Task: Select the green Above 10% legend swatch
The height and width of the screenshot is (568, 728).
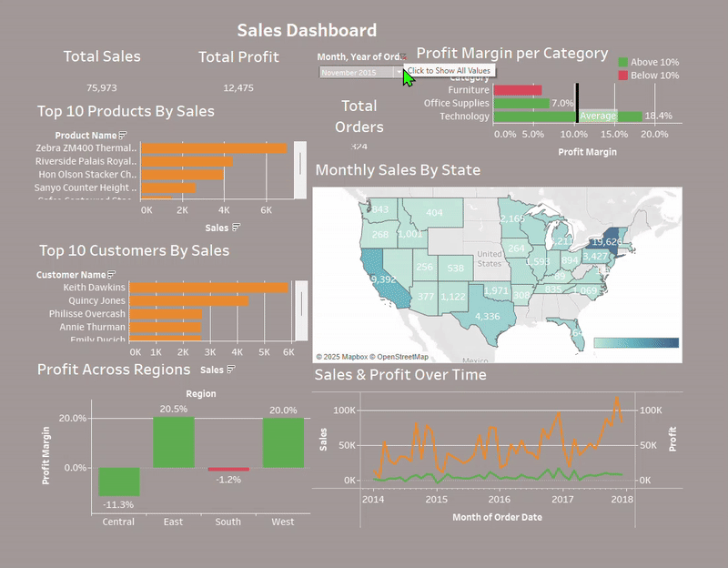Action: coord(623,62)
